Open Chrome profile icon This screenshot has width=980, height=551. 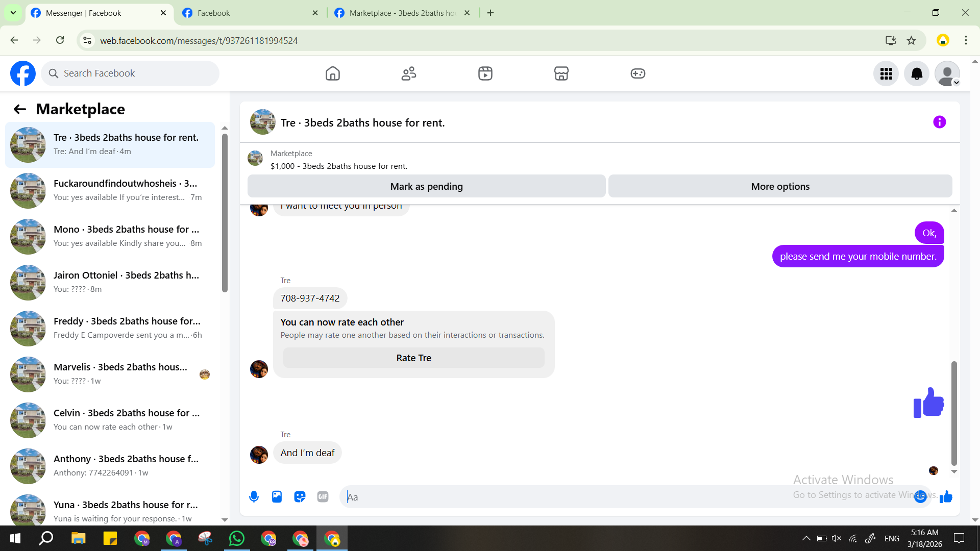(x=943, y=40)
